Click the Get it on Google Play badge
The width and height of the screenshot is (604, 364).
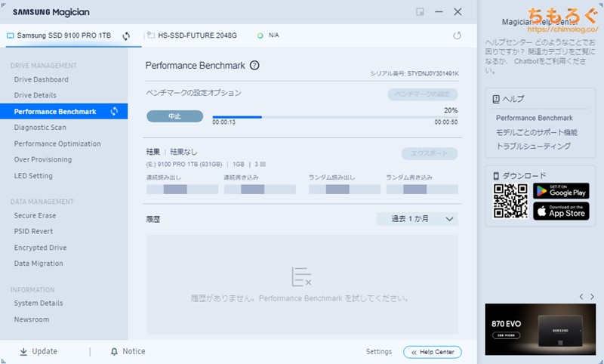(x=561, y=191)
